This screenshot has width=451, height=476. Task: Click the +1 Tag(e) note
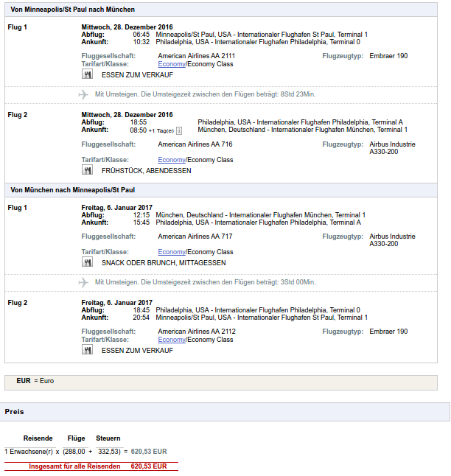tap(161, 131)
